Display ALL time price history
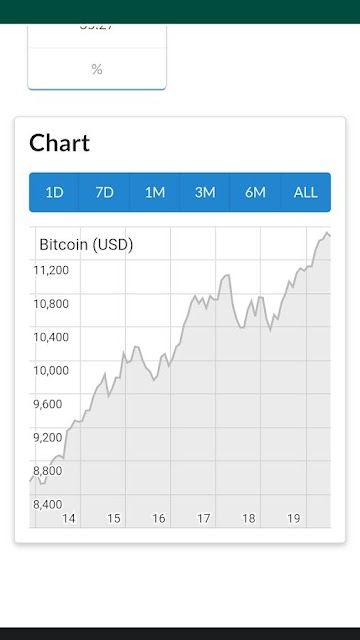The width and height of the screenshot is (360, 640). pos(305,192)
